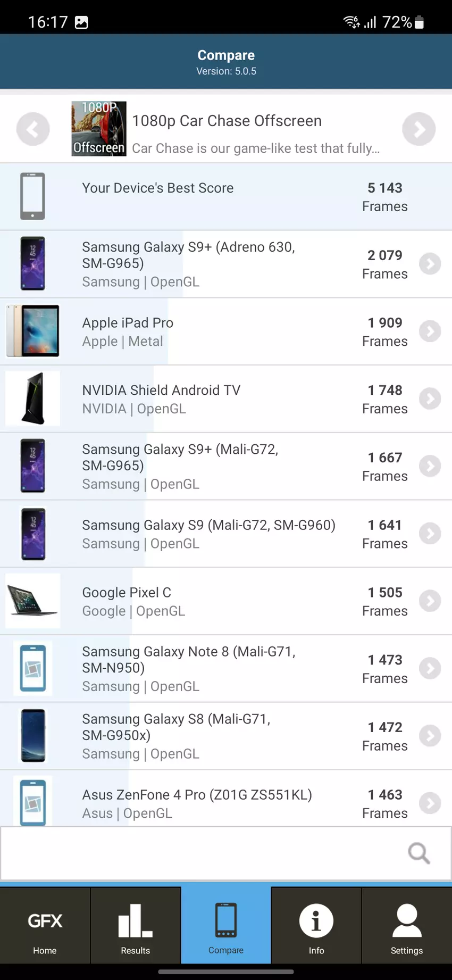Go to next benchmark test arrow
The image size is (452, 980).
click(418, 129)
